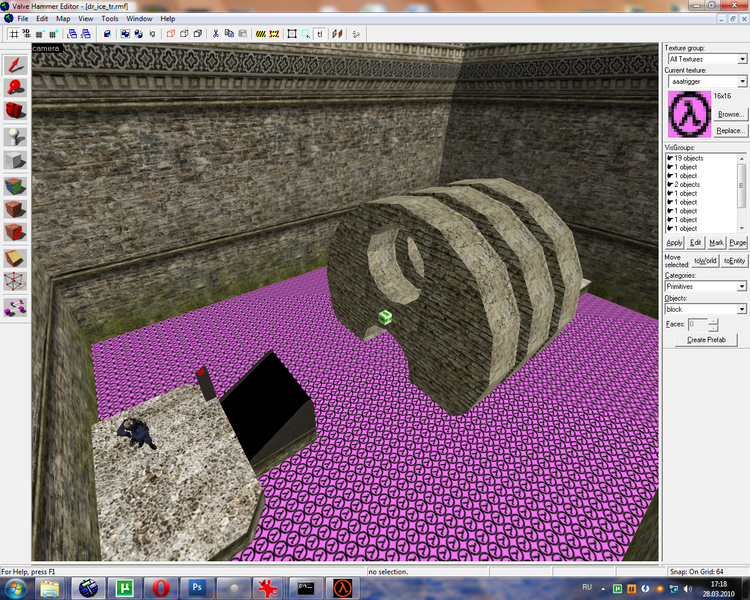This screenshot has height=600, width=750.
Task: Click the Smaller Grid toolbar icon
Action: click(39, 33)
